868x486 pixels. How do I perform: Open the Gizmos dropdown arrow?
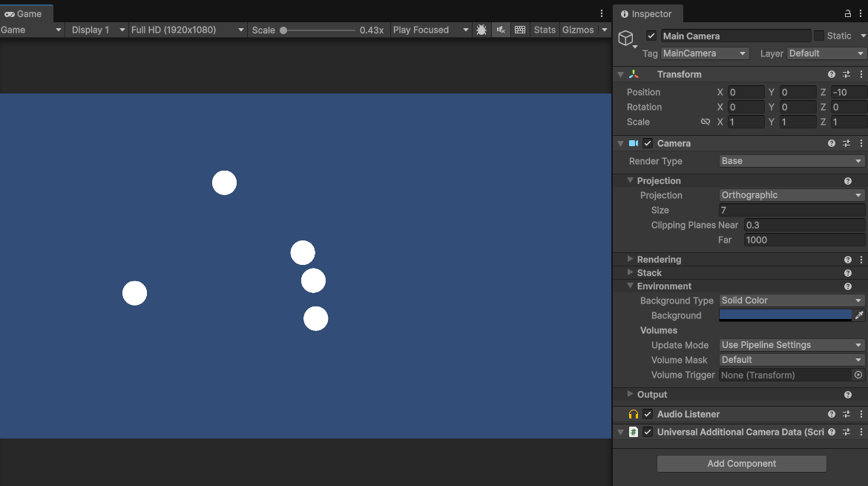pos(605,30)
